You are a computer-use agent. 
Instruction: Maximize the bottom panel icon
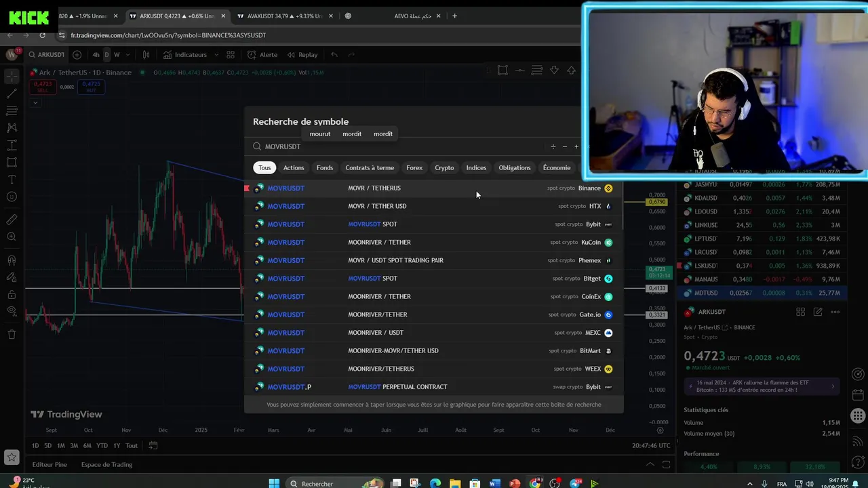click(667, 464)
